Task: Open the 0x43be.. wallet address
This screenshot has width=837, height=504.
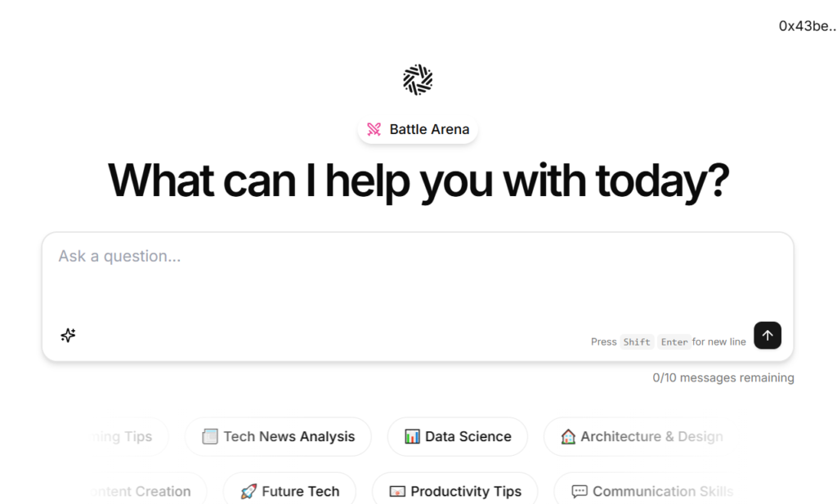Action: 807,26
